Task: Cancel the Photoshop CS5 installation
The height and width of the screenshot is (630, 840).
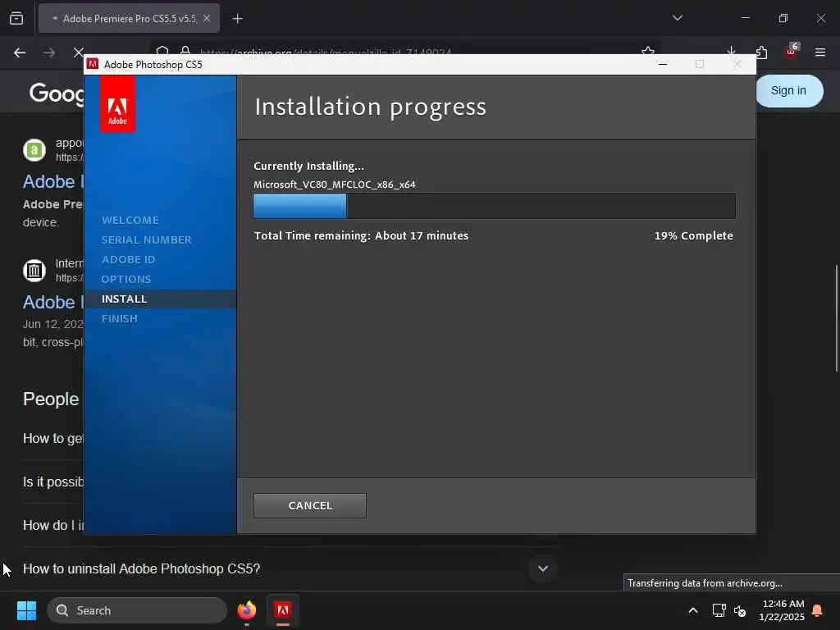Action: (309, 505)
